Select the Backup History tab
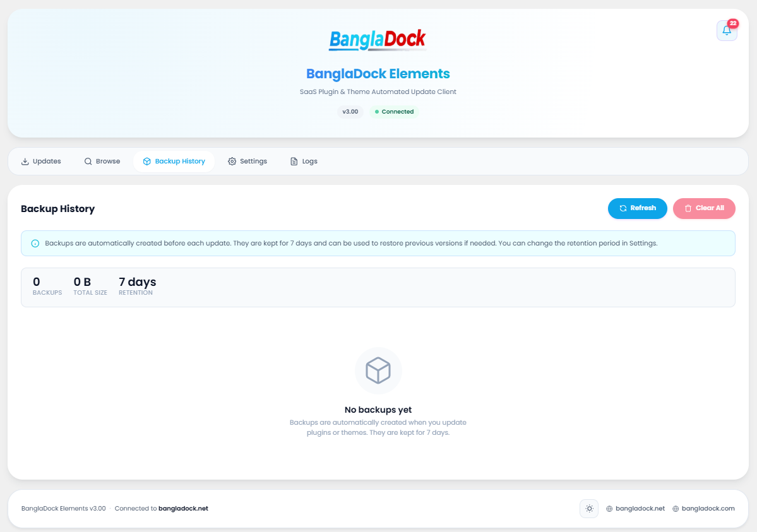 point(174,162)
